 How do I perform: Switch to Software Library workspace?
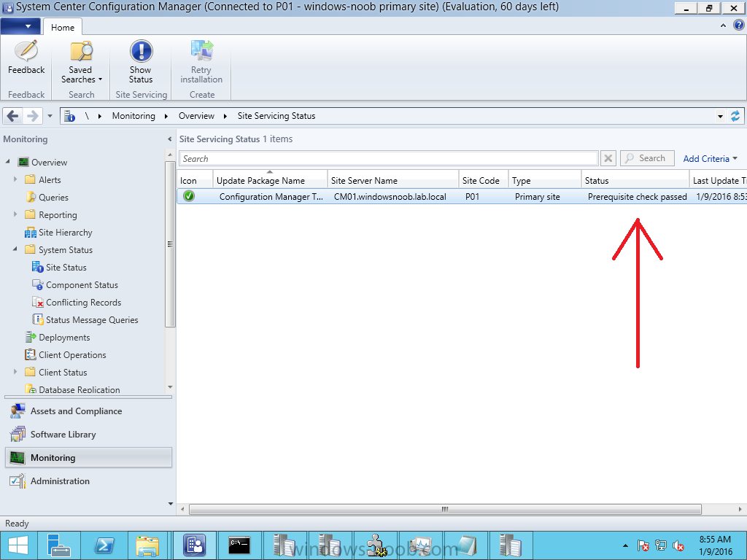(x=88, y=435)
